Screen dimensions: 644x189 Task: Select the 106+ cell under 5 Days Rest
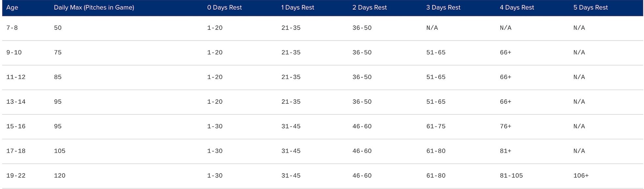581,176
